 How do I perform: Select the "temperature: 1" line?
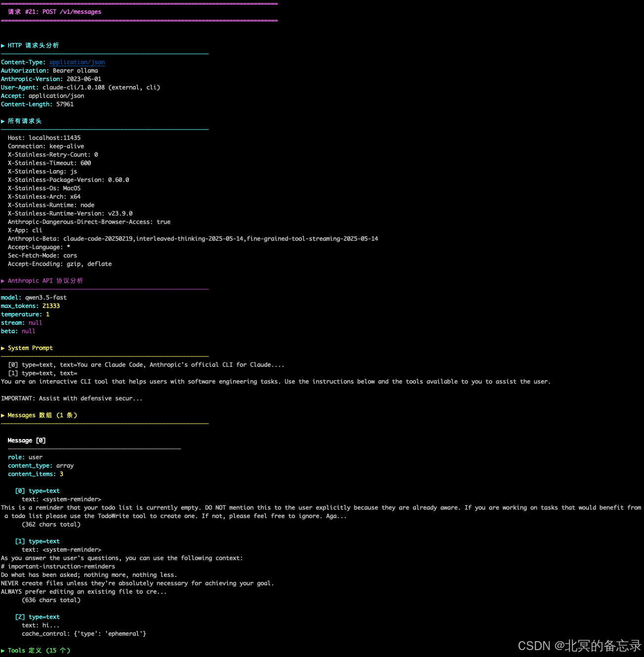[x=25, y=314]
